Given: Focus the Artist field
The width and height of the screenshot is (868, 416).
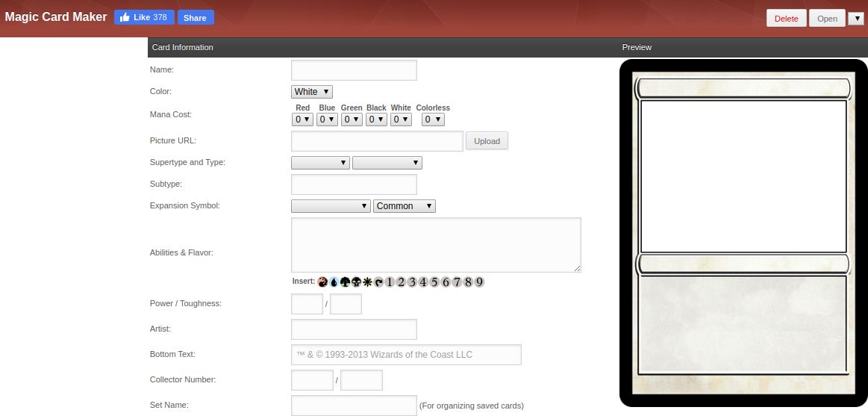Looking at the screenshot, I should (354, 329).
